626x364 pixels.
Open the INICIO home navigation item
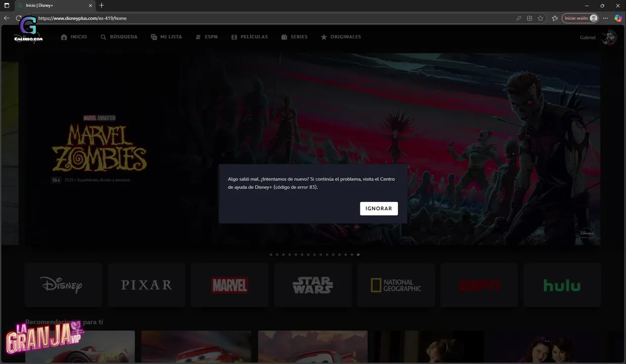click(x=74, y=37)
